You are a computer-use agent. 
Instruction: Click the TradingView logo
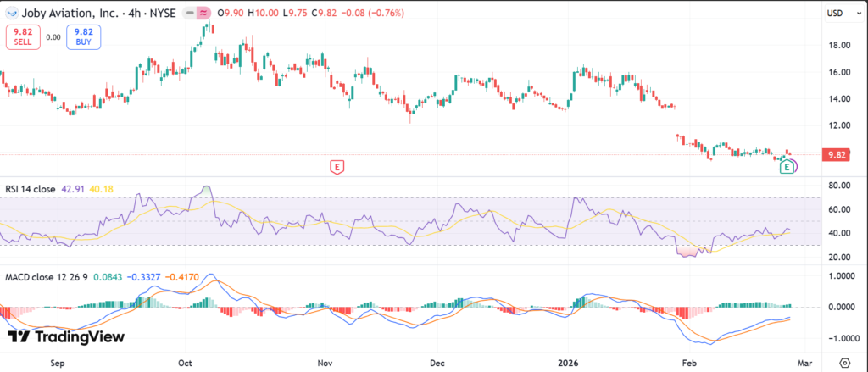click(65, 337)
